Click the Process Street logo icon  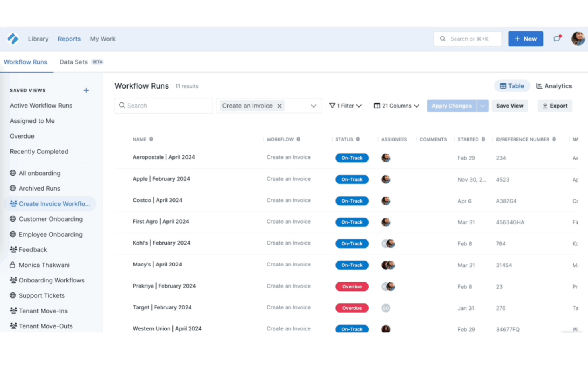[x=13, y=39]
